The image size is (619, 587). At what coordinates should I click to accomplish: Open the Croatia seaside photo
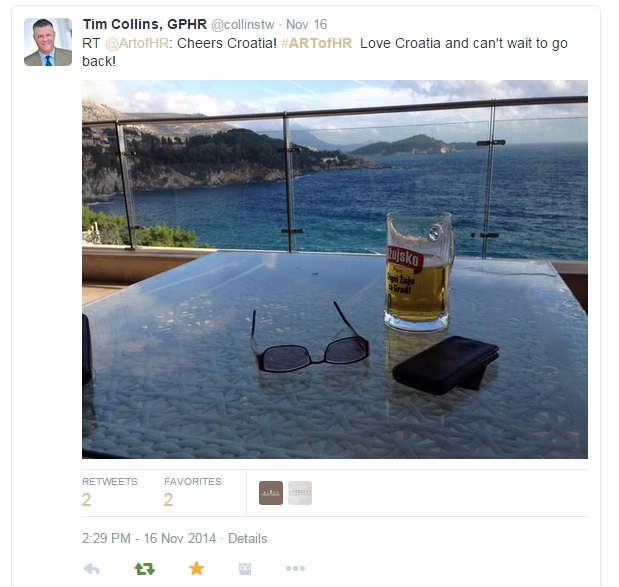point(335,269)
